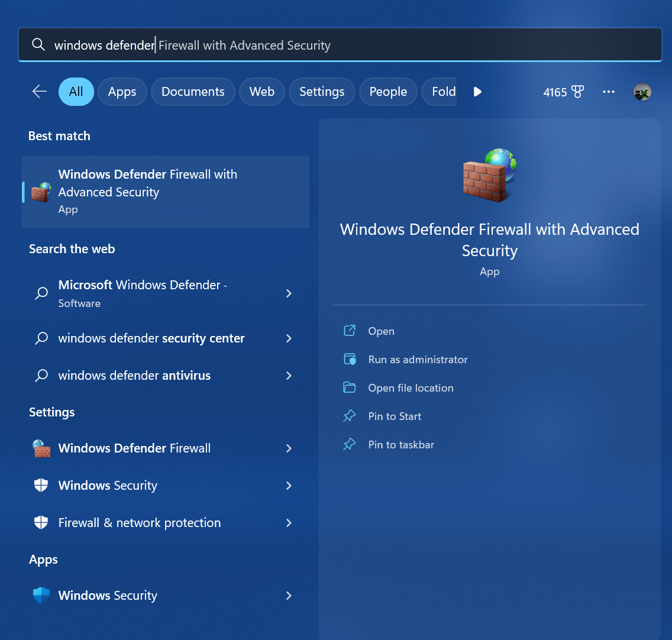Click the Pin to Start pin icon
Viewport: 672px width, 640px height.
[x=349, y=416]
